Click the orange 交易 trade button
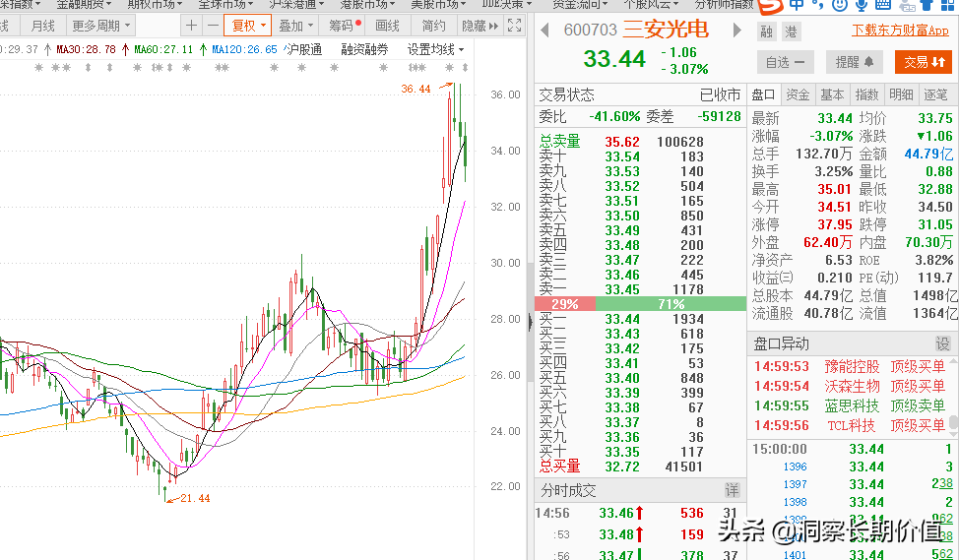Screen dimensions: 959x560 click(924, 62)
